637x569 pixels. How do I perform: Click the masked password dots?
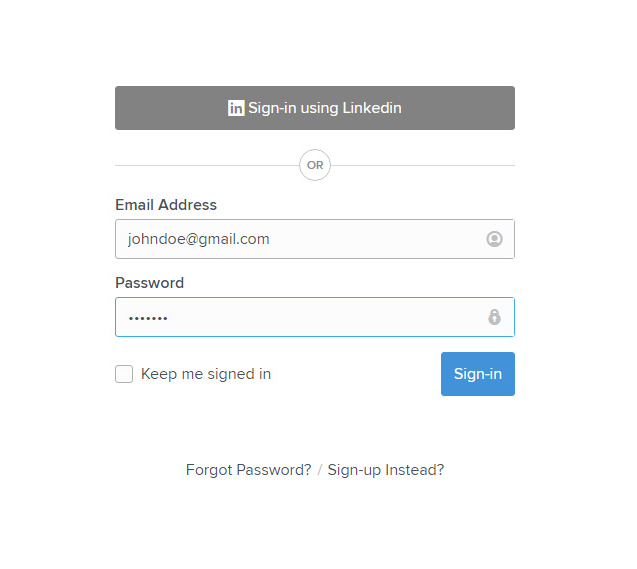point(148,318)
